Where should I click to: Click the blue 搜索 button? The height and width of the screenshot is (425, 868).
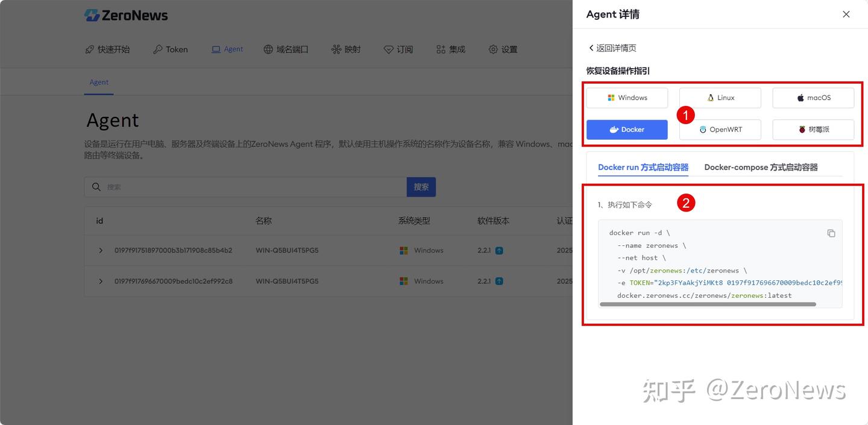[x=421, y=187]
